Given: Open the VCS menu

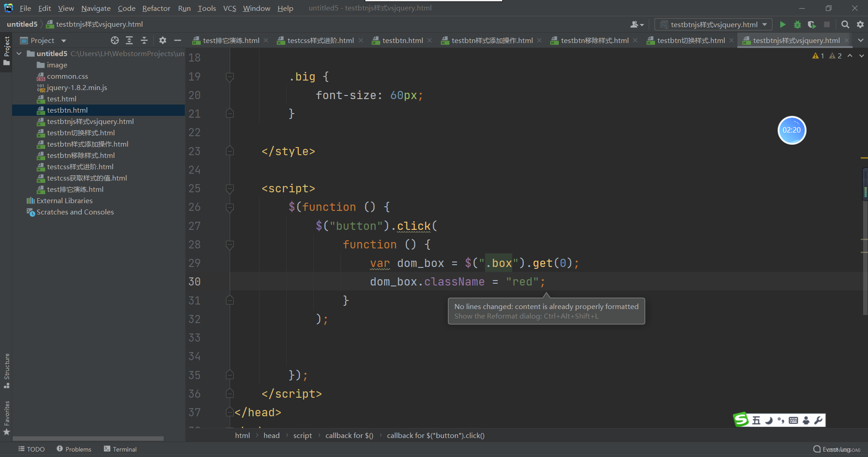Looking at the screenshot, I should pyautogui.click(x=230, y=8).
